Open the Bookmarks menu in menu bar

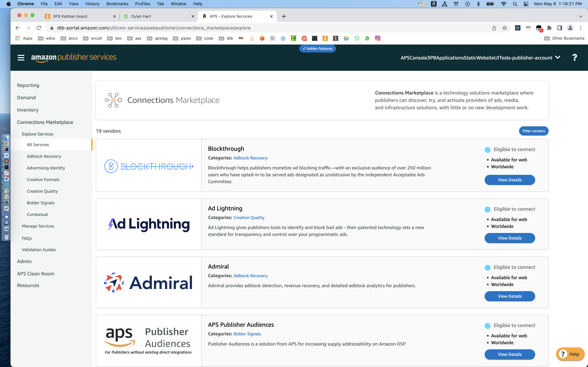117,4
